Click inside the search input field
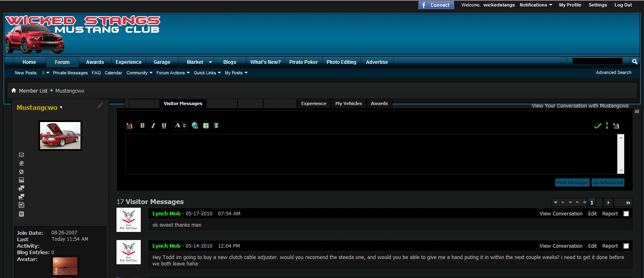The width and height of the screenshot is (644, 278). 597,61
